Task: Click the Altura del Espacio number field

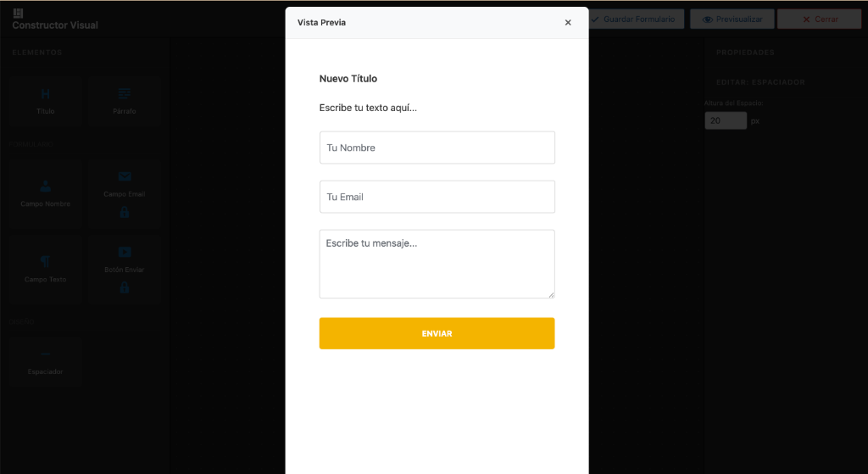Action: click(x=726, y=121)
